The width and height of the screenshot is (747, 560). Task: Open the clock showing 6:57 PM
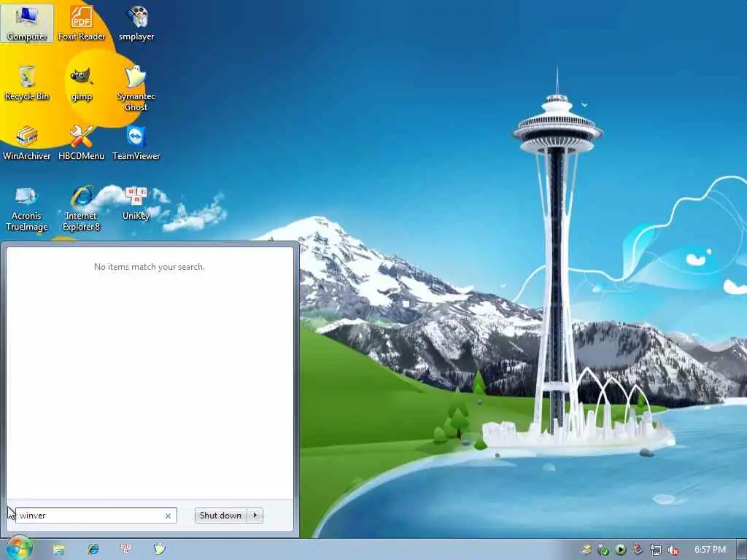[710, 550]
